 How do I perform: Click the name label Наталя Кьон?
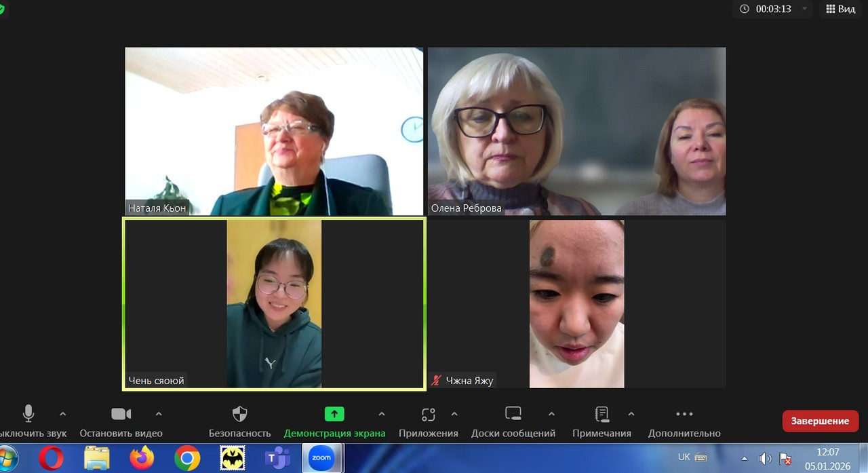(157, 208)
